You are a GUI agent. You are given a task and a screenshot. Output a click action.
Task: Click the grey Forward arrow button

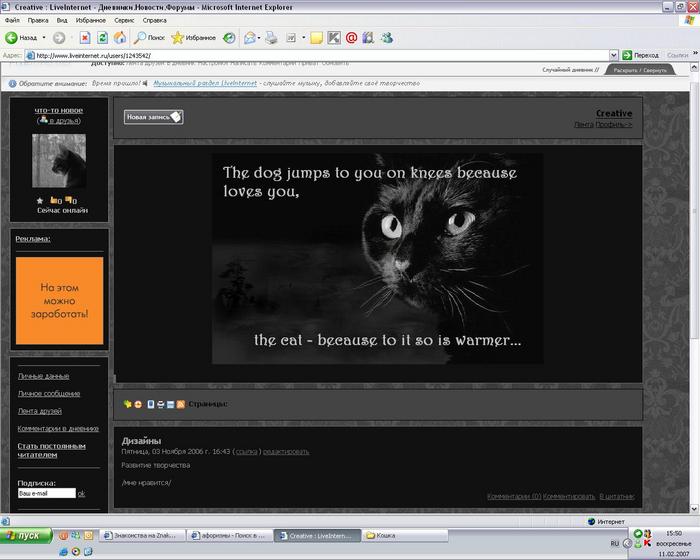pyautogui.click(x=59, y=38)
